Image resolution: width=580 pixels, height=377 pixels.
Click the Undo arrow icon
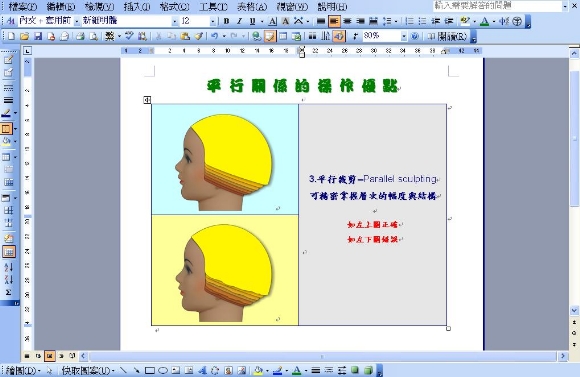(214, 36)
